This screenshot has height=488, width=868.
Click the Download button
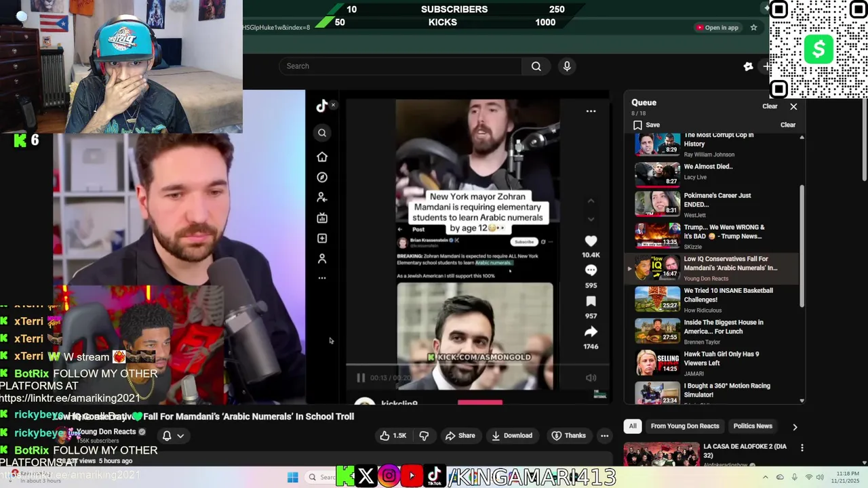click(512, 436)
